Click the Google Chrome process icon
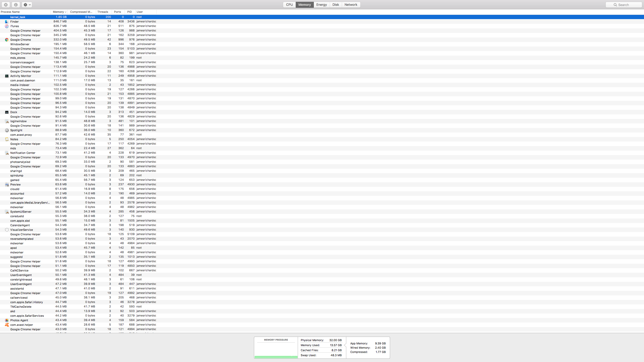644x362 pixels. [7, 40]
